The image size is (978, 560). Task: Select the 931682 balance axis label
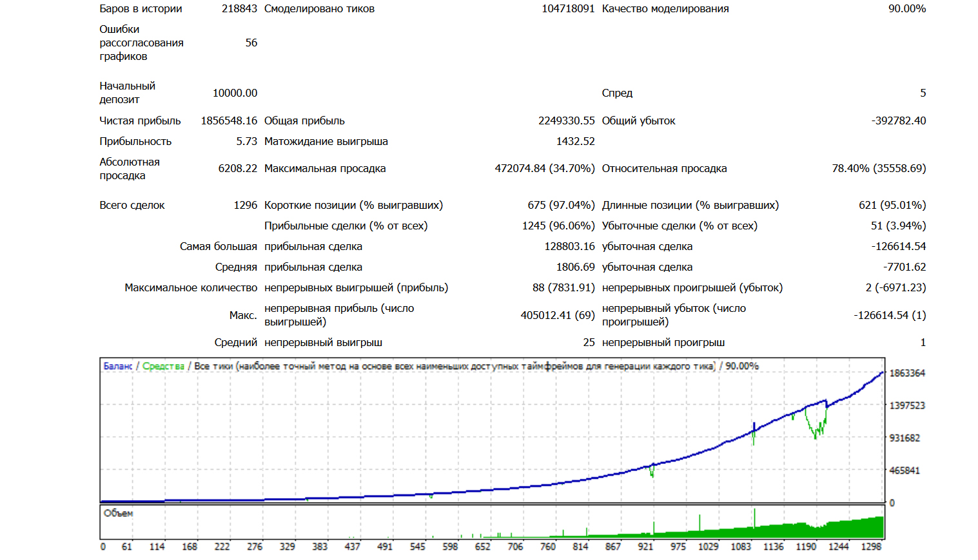point(905,438)
